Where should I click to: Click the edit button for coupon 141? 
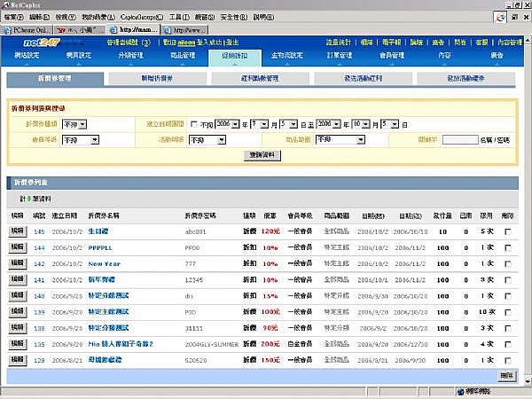click(x=18, y=279)
